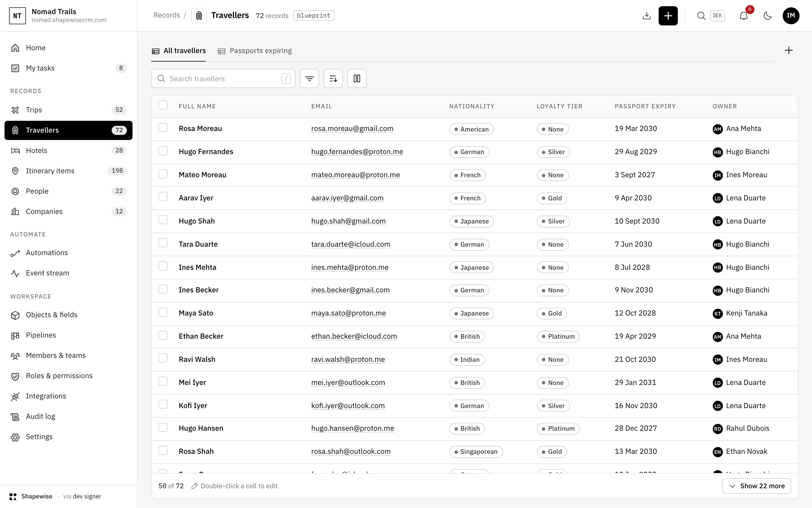Check the Maya Sato row checkbox
Viewport: 812px width, 508px height.
(163, 312)
